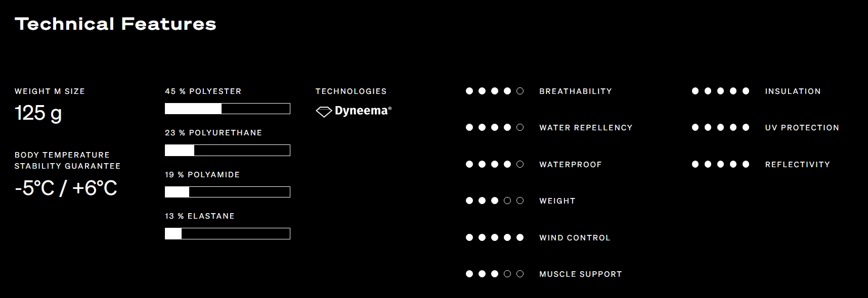This screenshot has height=298, width=868.
Task: Click the Wind Control feature label
Action: point(575,238)
